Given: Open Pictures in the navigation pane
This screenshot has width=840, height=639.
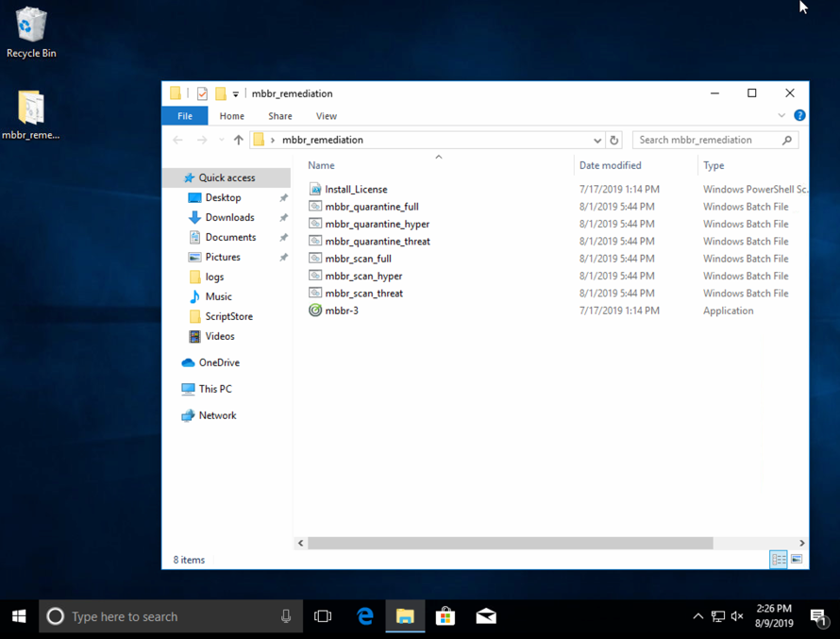Looking at the screenshot, I should click(223, 257).
